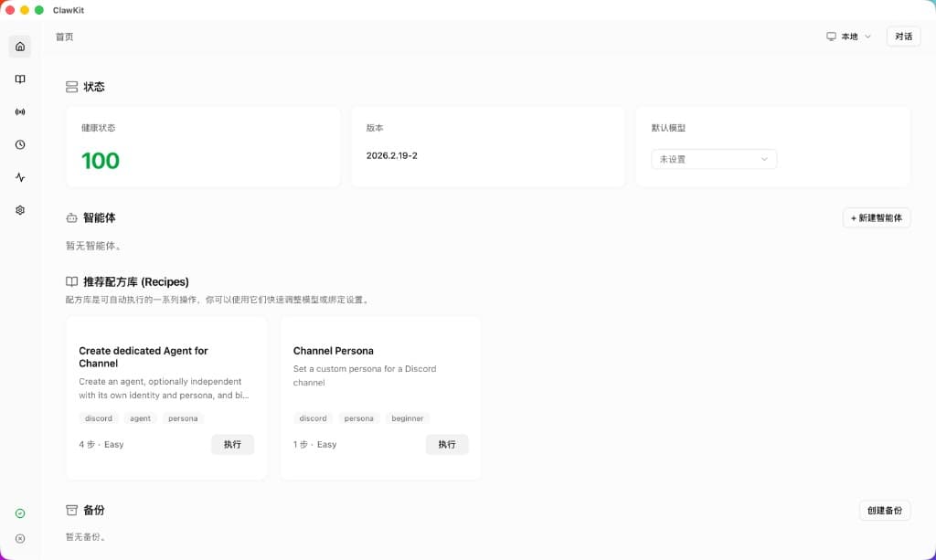Select the broadcast channels icon in sidebar
The width and height of the screenshot is (936, 560).
(19, 111)
